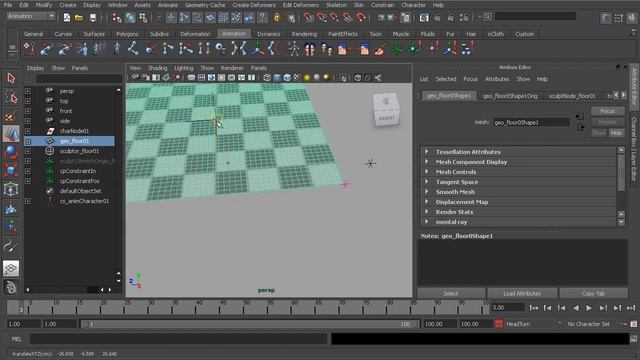
Task: Expand geo_floor01 node in Outliner
Action: click(28, 141)
